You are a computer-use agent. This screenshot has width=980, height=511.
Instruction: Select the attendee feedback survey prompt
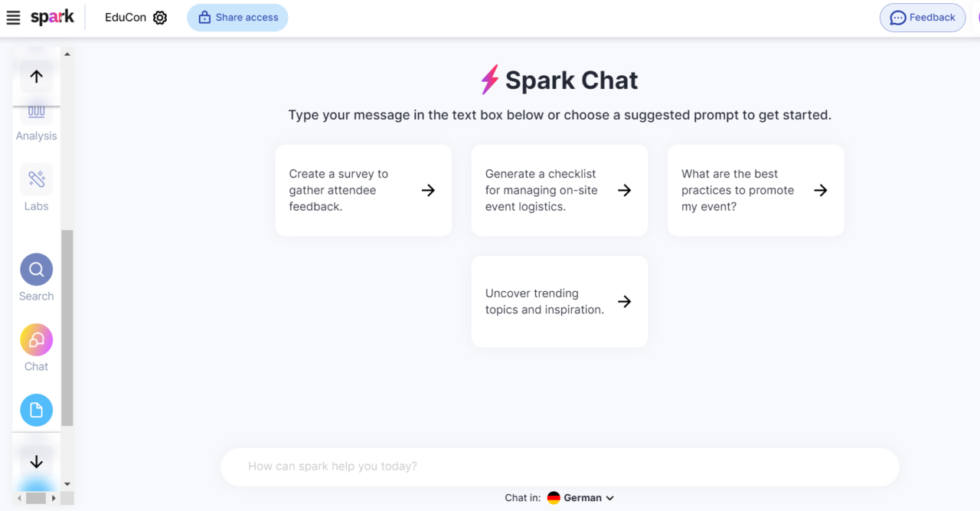point(363,190)
